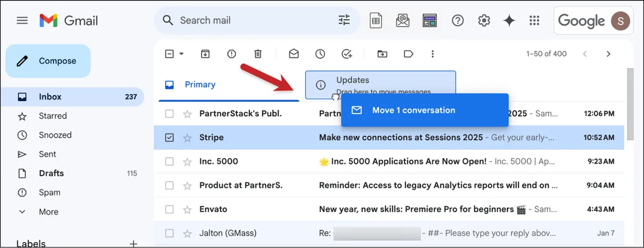Open the Move to folder icon

point(382,54)
